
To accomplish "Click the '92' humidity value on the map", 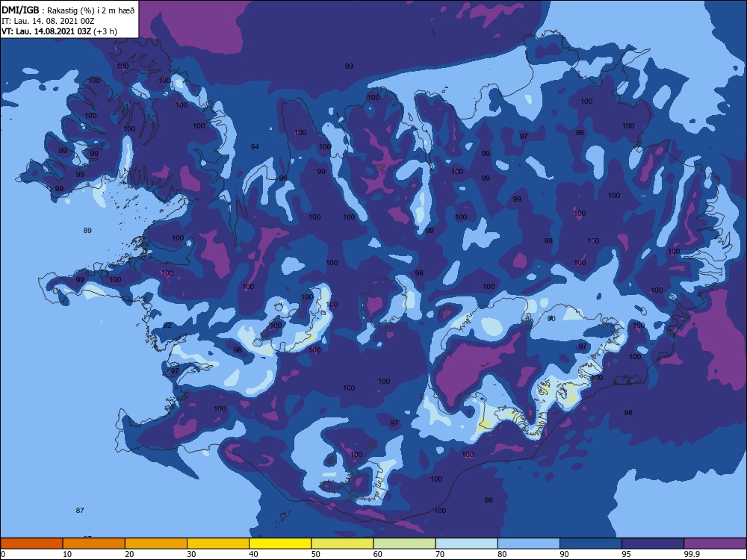I will coord(167,326).
